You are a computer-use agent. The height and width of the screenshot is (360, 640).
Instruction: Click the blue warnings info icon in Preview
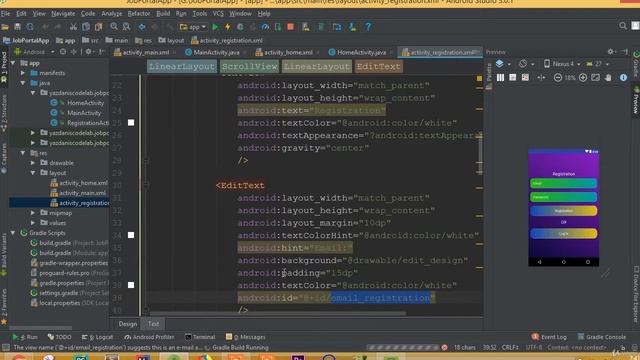[623, 78]
